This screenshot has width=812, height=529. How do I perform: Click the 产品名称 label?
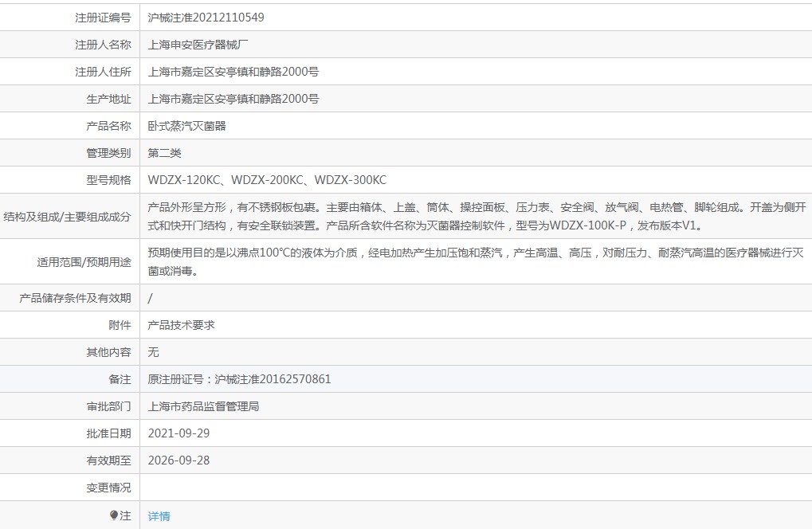[108, 126]
